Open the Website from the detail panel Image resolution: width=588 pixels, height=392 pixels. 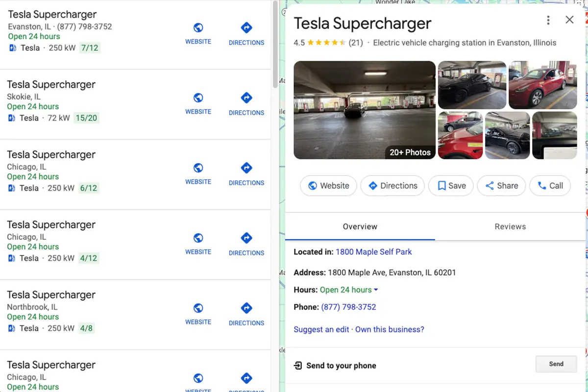pos(328,186)
